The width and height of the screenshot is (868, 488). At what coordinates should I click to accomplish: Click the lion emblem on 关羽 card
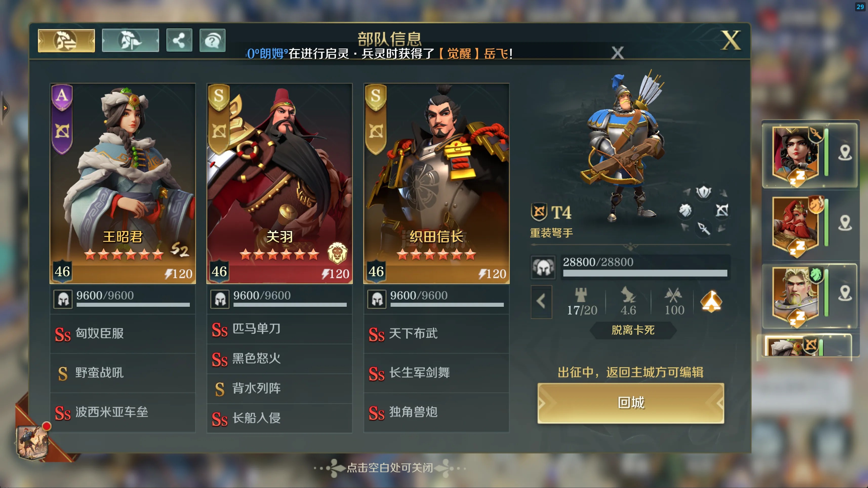pos(337,253)
